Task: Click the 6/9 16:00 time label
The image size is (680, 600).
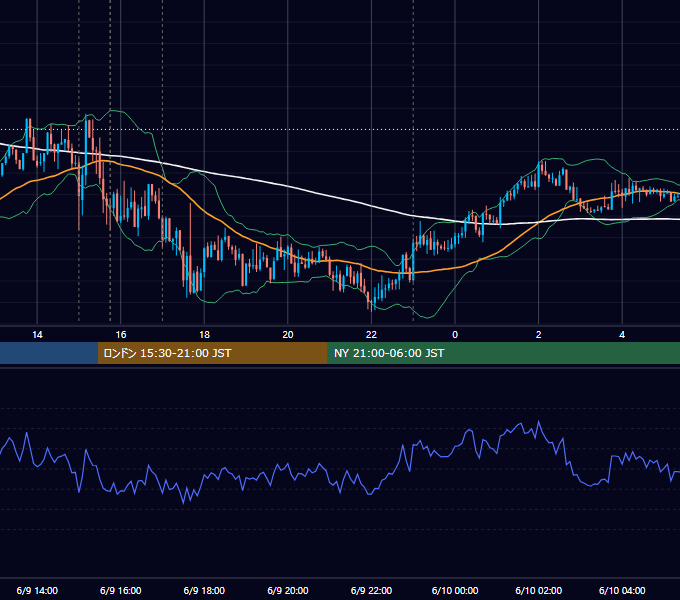Action: tap(121, 590)
